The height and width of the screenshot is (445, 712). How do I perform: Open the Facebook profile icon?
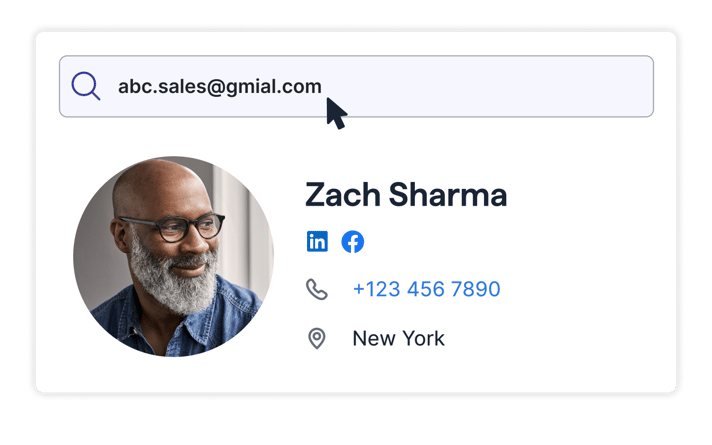coord(353,242)
